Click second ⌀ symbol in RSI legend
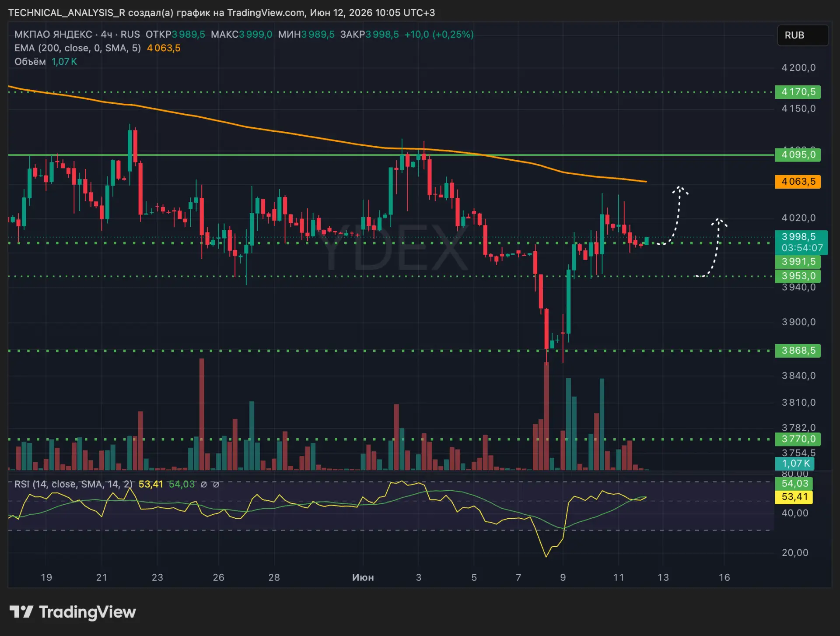The height and width of the screenshot is (636, 840). [x=216, y=485]
